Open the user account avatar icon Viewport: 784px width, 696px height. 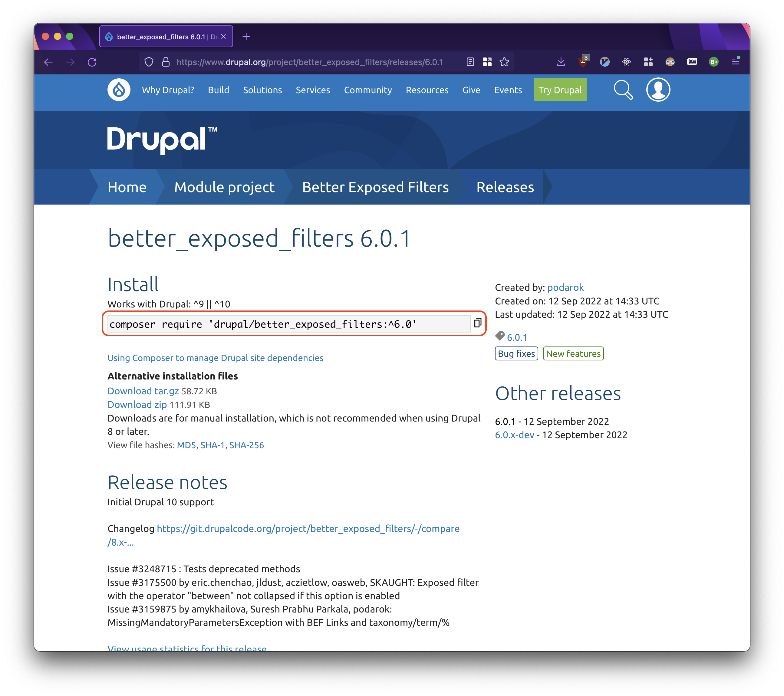pyautogui.click(x=658, y=90)
